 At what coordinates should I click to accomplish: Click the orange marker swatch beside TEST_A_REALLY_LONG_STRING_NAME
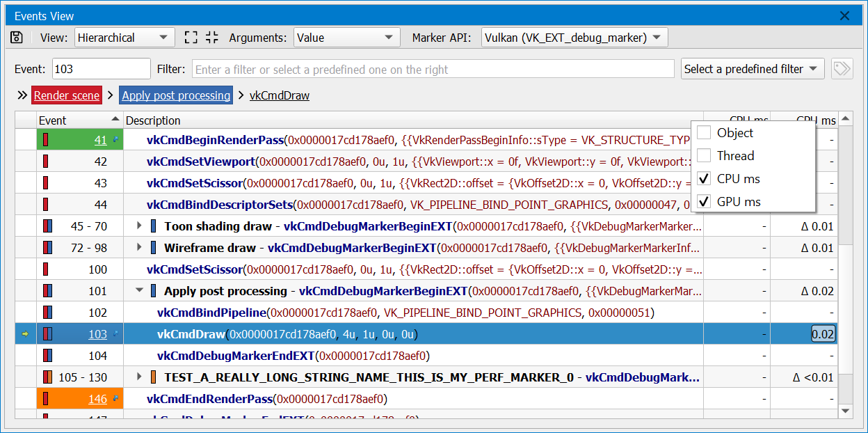[154, 377]
